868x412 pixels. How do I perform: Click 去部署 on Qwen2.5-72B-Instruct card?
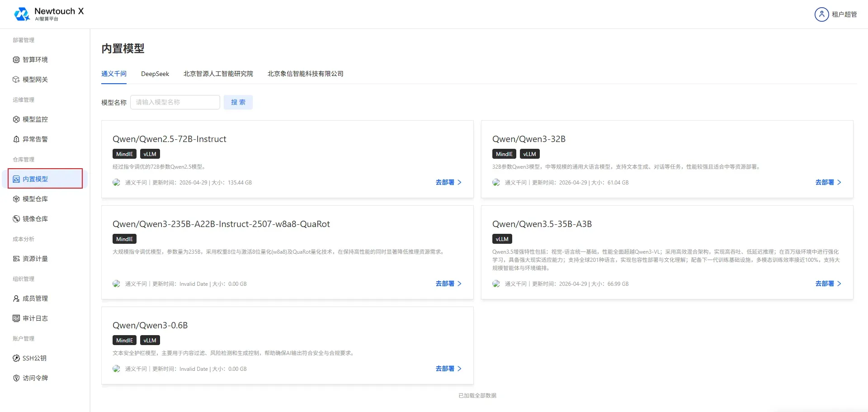click(445, 182)
